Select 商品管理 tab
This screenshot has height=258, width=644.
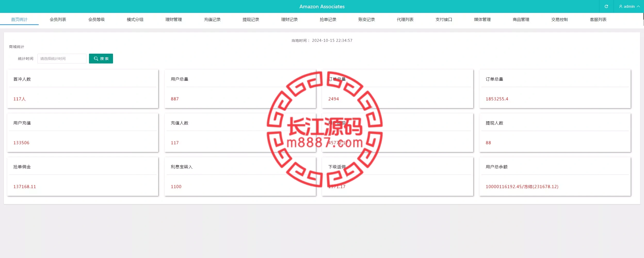click(521, 20)
